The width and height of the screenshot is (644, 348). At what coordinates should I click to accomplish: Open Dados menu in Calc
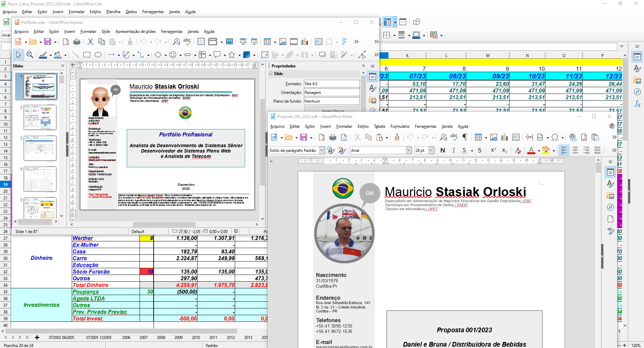pyautogui.click(x=131, y=12)
